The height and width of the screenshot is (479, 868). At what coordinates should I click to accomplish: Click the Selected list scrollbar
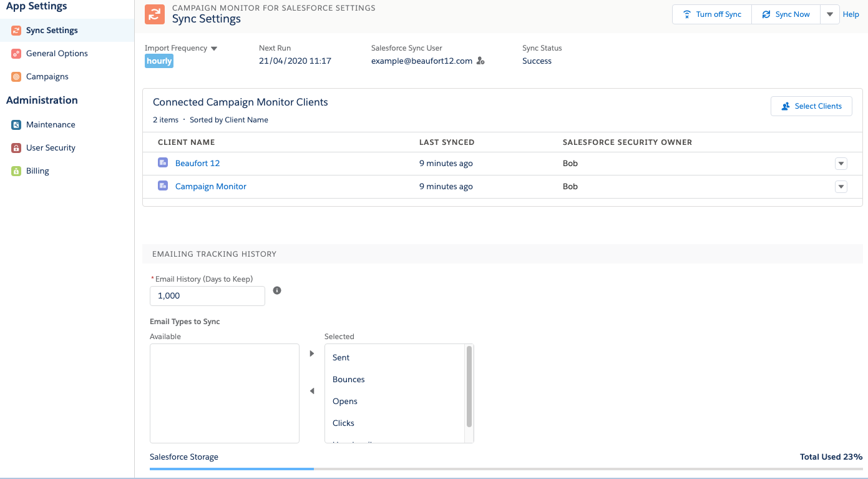(469, 387)
